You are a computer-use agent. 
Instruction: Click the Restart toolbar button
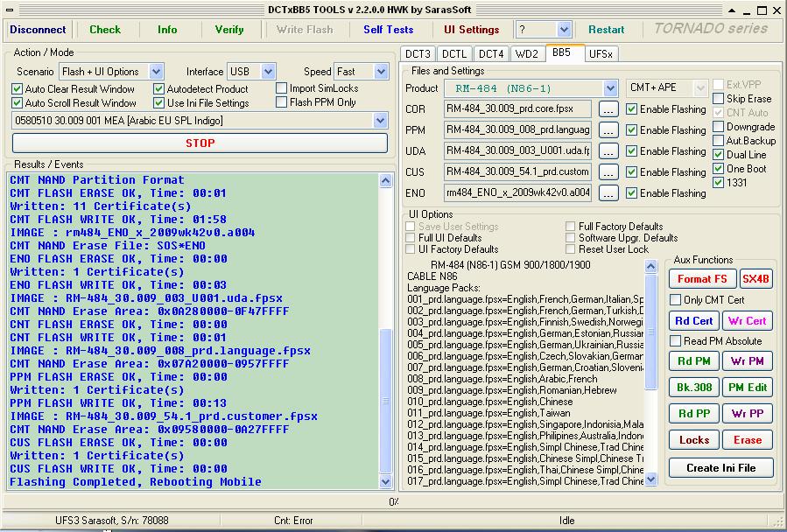click(x=607, y=30)
